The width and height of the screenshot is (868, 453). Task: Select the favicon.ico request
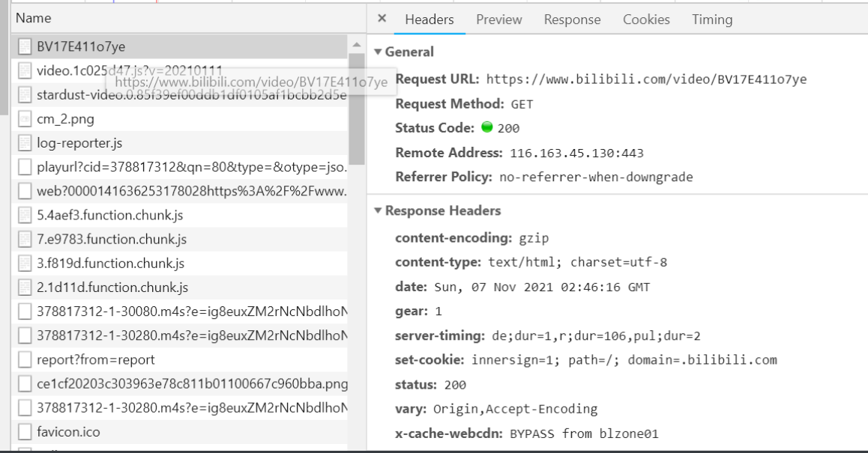point(179,431)
